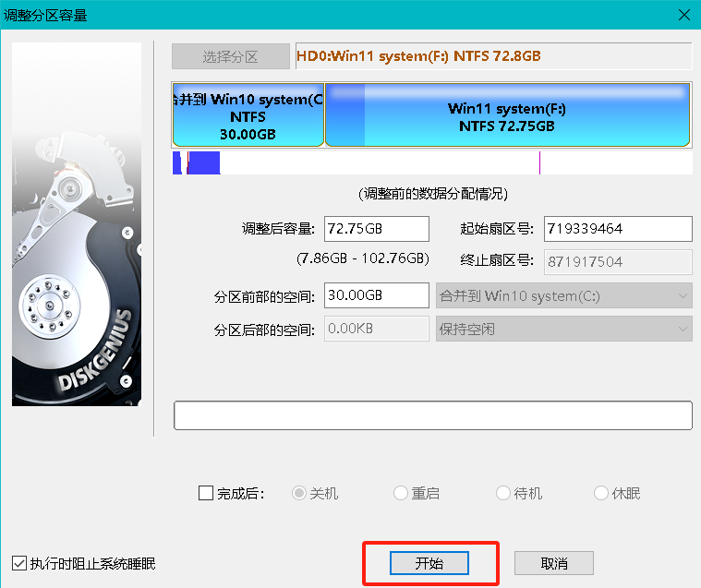Select the 待机 radio option

pos(503,493)
